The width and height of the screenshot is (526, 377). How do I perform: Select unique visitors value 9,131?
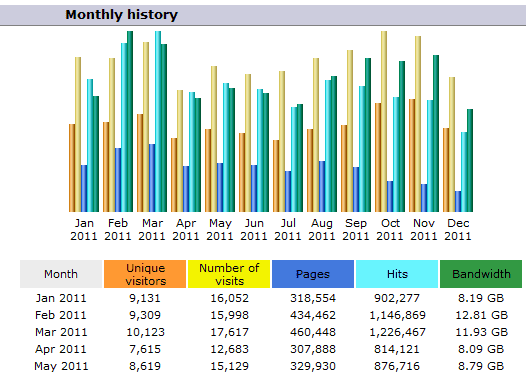click(145, 299)
